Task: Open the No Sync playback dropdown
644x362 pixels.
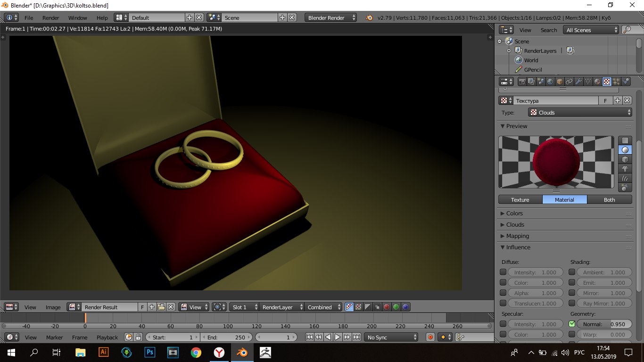Action: (391, 337)
